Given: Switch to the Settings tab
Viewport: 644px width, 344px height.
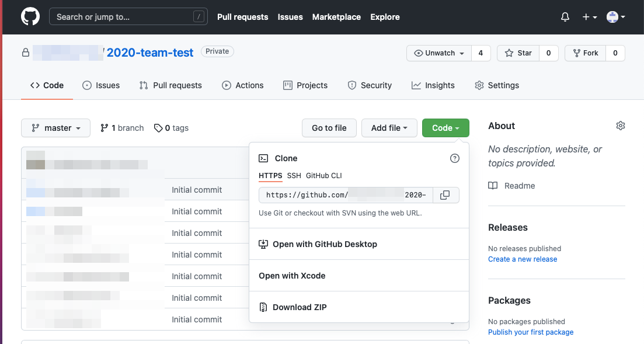Looking at the screenshot, I should pyautogui.click(x=497, y=85).
